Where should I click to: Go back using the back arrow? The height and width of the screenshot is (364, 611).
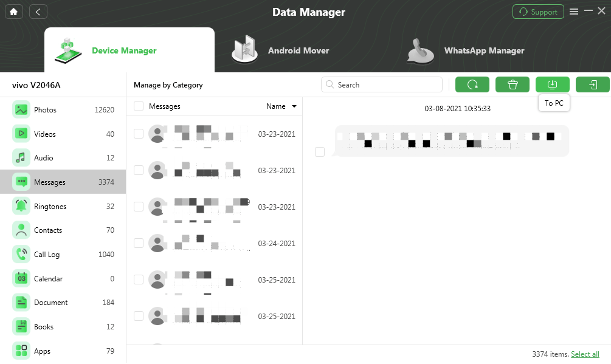(x=38, y=12)
